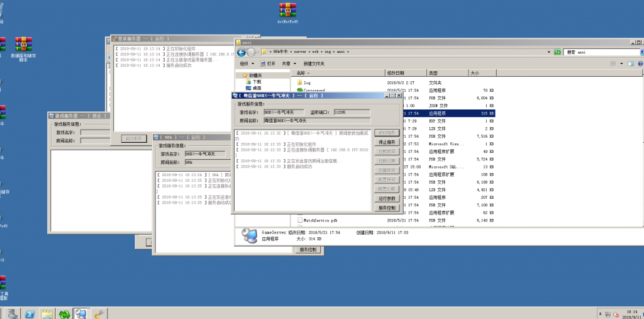
Task: Click the 监听端口 field showing 11295
Action: click(x=352, y=112)
